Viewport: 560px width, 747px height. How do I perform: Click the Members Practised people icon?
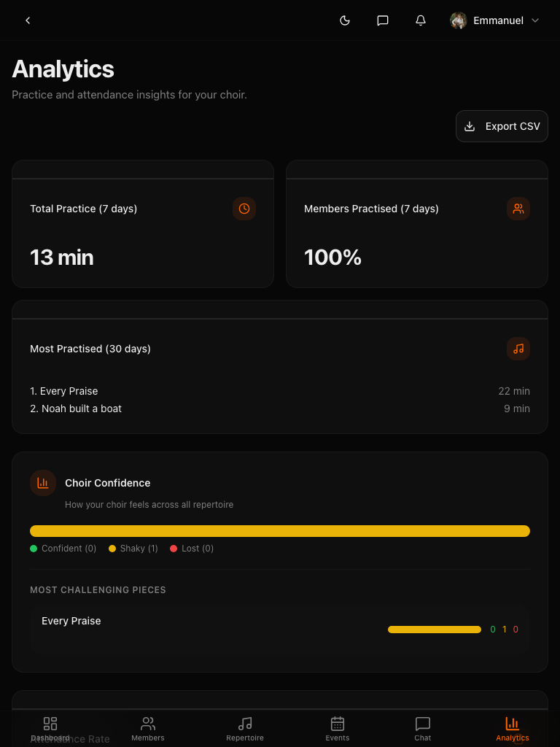[518, 209]
